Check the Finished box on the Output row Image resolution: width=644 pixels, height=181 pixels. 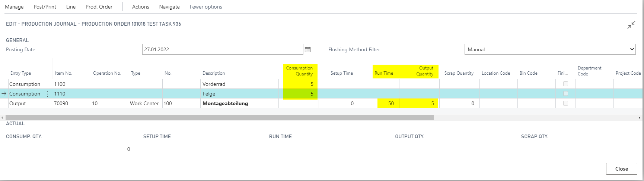[565, 103]
